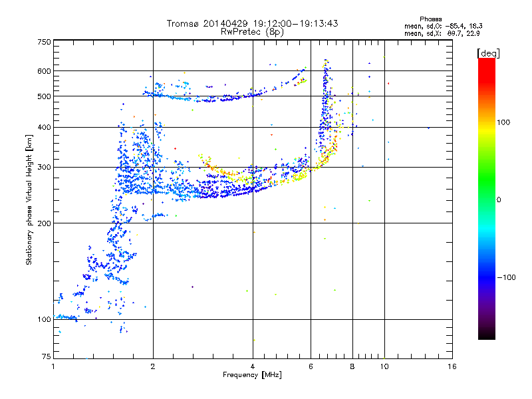The height and width of the screenshot is (399, 532).
Task: Click the y-axis label '600'
Action: (45, 71)
